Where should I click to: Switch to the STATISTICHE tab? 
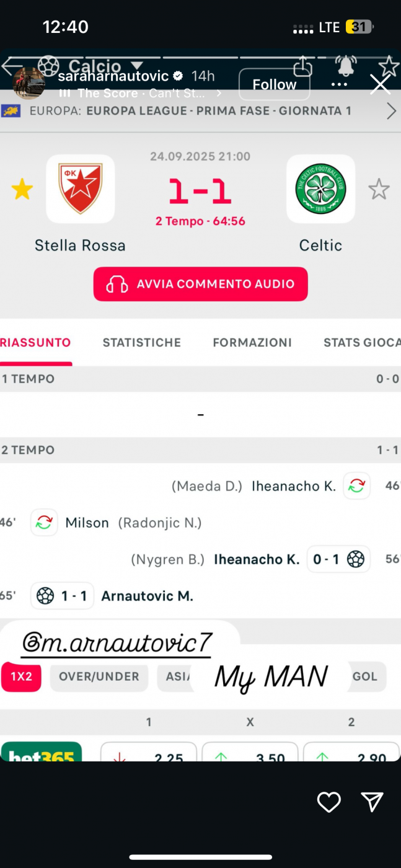click(x=142, y=342)
